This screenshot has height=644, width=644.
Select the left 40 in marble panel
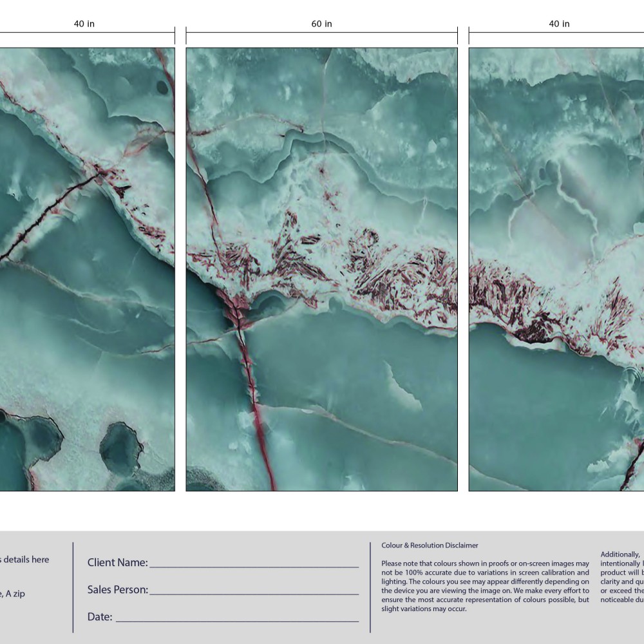point(87,269)
